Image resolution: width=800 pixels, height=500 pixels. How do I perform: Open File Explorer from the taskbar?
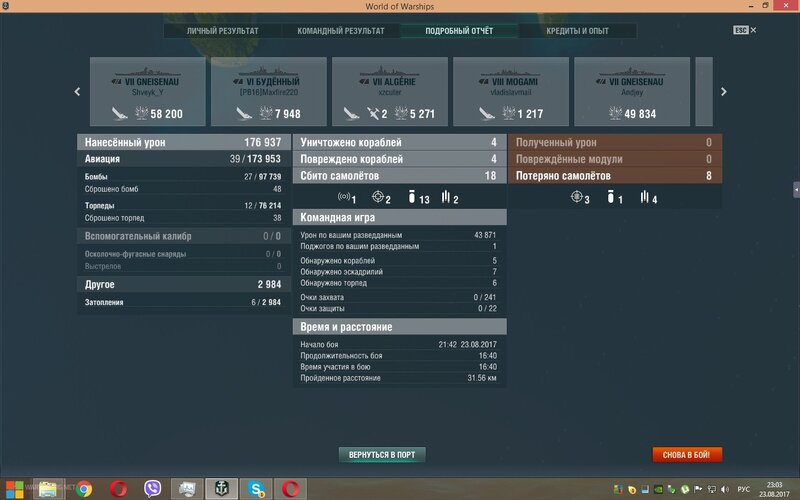48,488
